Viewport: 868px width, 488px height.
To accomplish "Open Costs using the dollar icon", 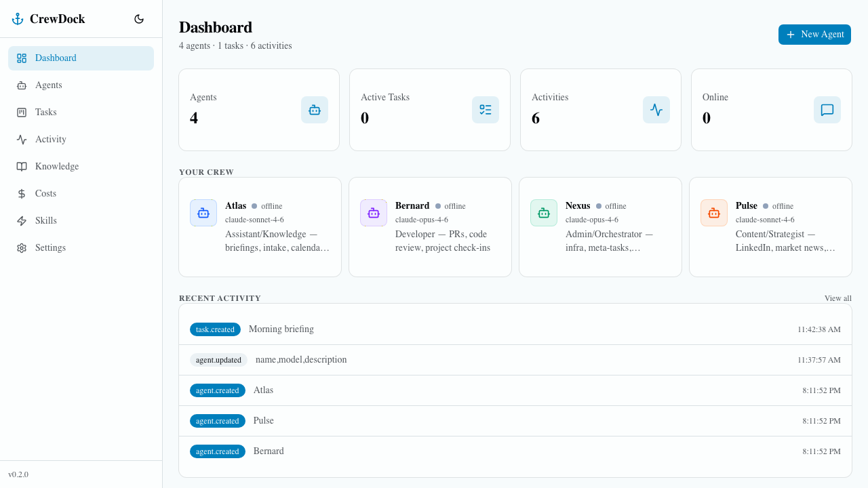I will click(21, 193).
